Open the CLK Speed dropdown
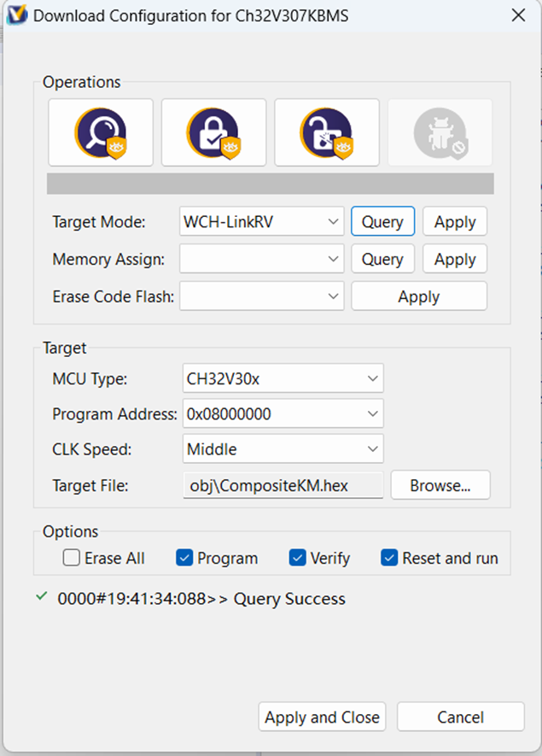Viewport: 542px width, 756px height. (x=283, y=448)
